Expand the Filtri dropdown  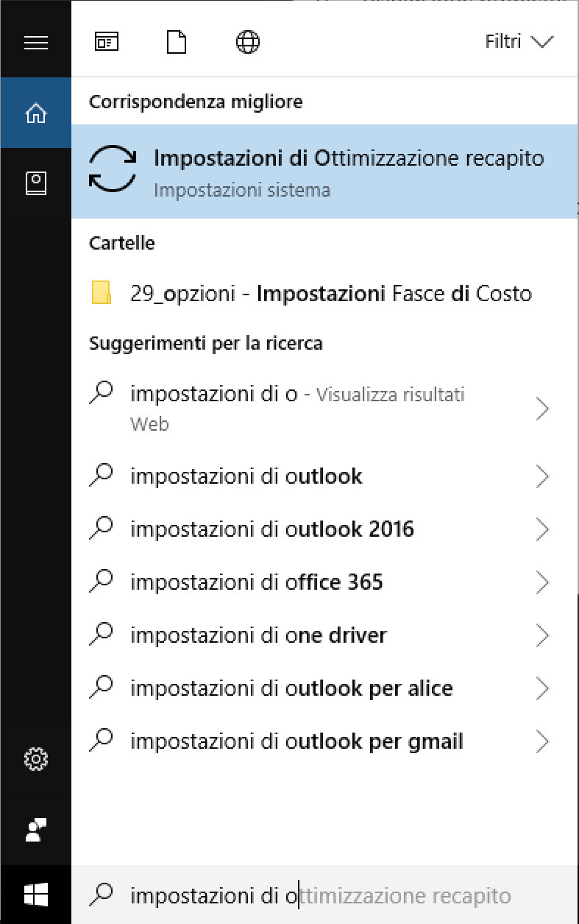(519, 42)
